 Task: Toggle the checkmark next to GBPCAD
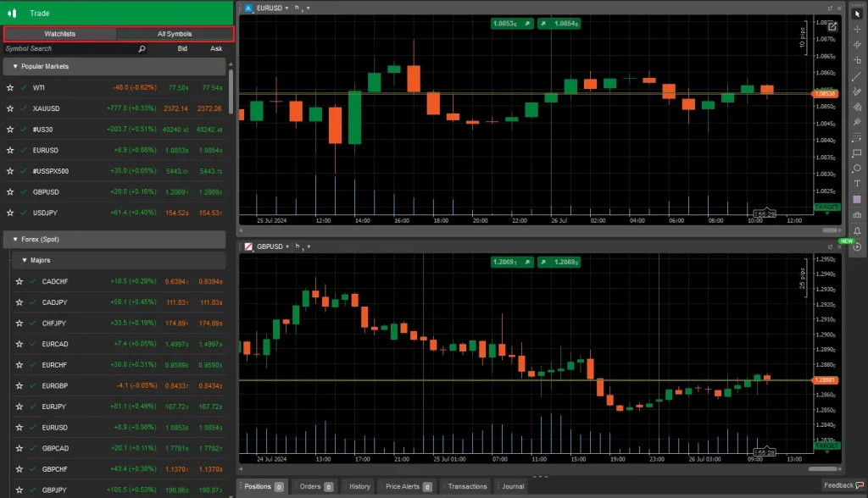[x=33, y=448]
